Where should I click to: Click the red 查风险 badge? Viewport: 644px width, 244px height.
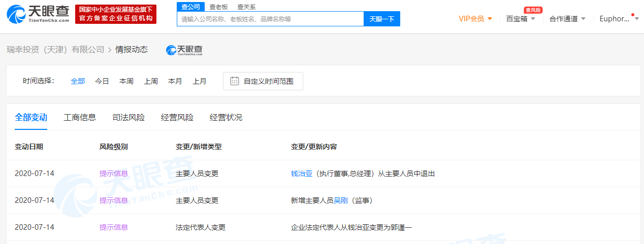click(533, 10)
